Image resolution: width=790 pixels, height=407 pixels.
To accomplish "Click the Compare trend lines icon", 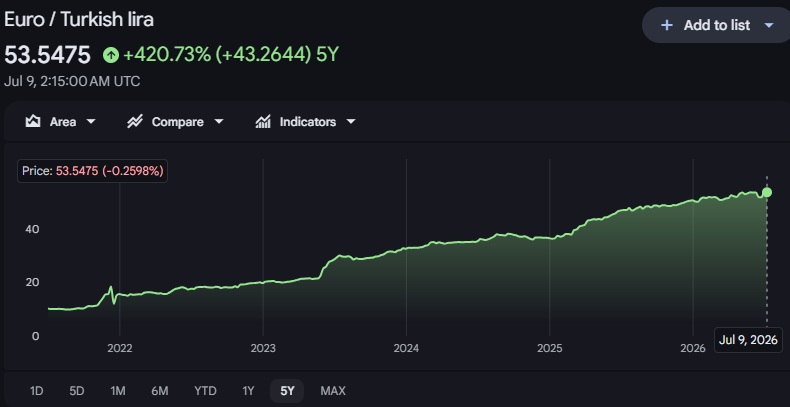I will pos(135,121).
